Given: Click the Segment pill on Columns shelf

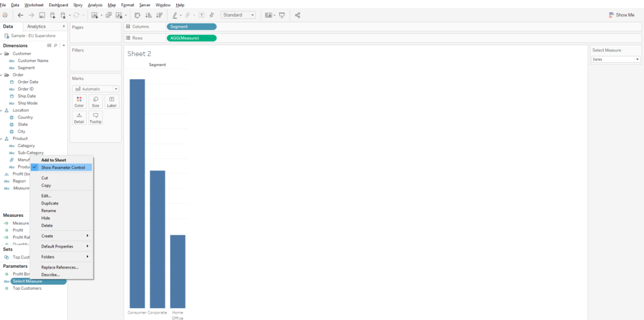Looking at the screenshot, I should coord(191,26).
